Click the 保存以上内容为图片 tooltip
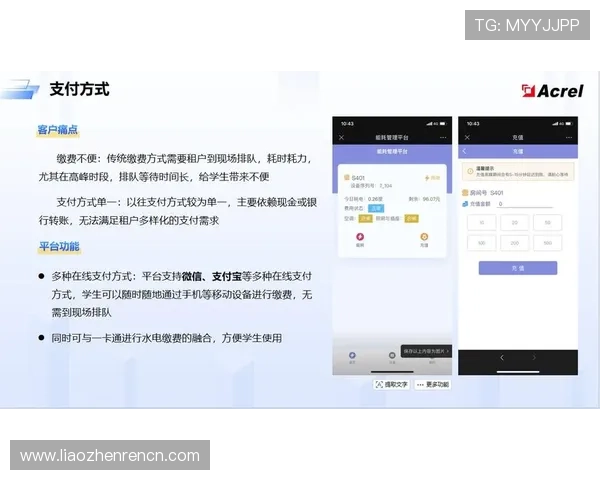Image resolution: width=600 pixels, height=480 pixels. (x=426, y=351)
